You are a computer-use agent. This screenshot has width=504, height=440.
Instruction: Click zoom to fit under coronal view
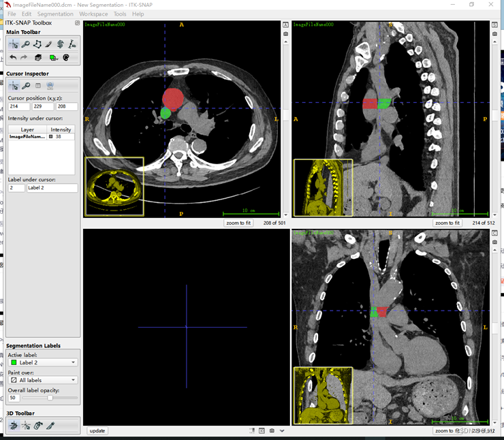tap(445, 430)
